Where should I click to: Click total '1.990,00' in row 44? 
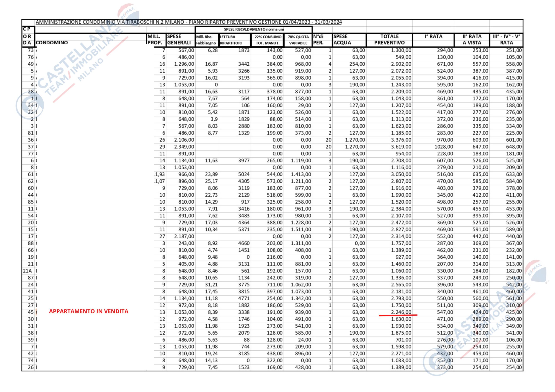(401, 195)
